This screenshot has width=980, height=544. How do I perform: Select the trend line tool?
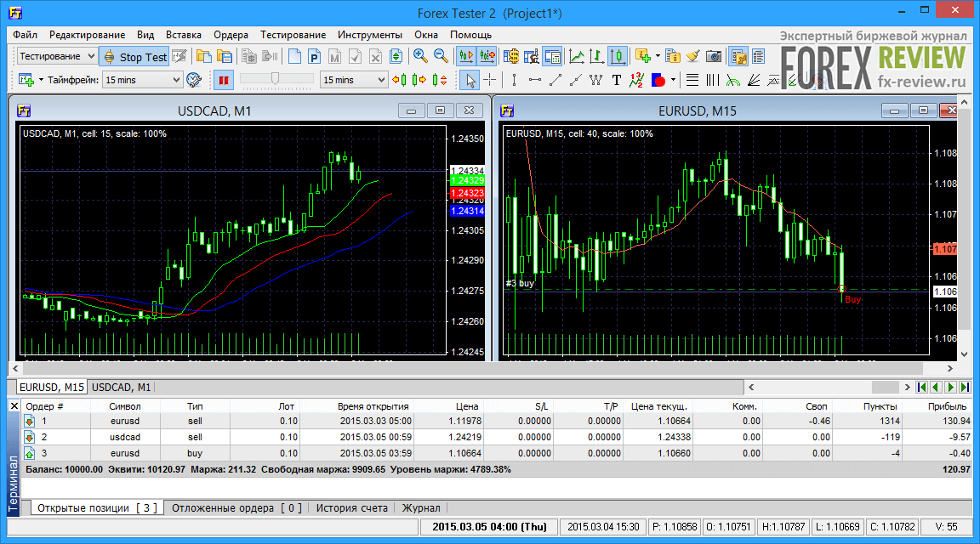point(555,80)
